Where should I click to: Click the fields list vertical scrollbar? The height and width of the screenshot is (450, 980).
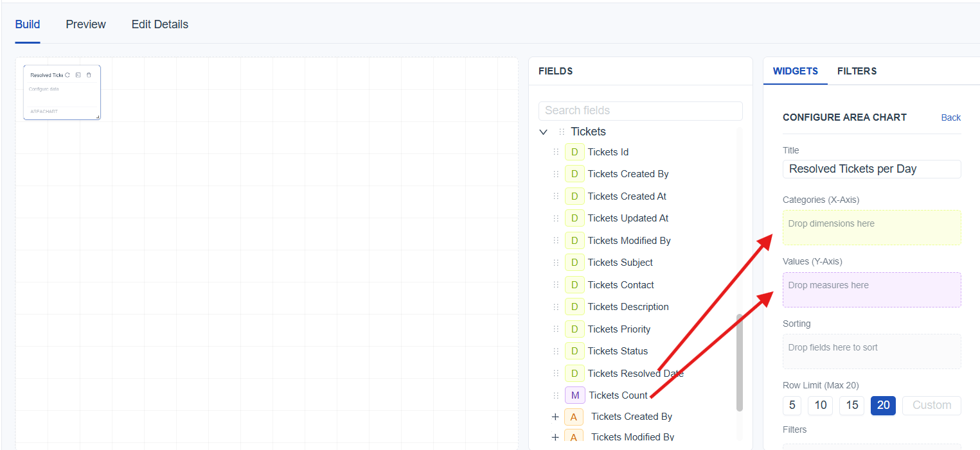[739, 362]
